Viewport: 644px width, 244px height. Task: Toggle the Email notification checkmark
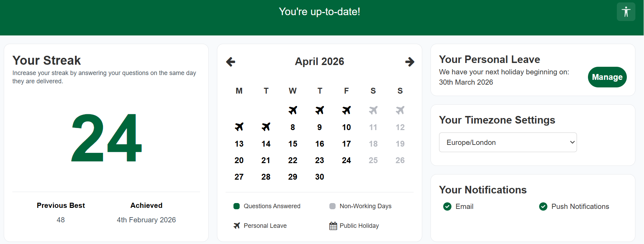coord(447,206)
